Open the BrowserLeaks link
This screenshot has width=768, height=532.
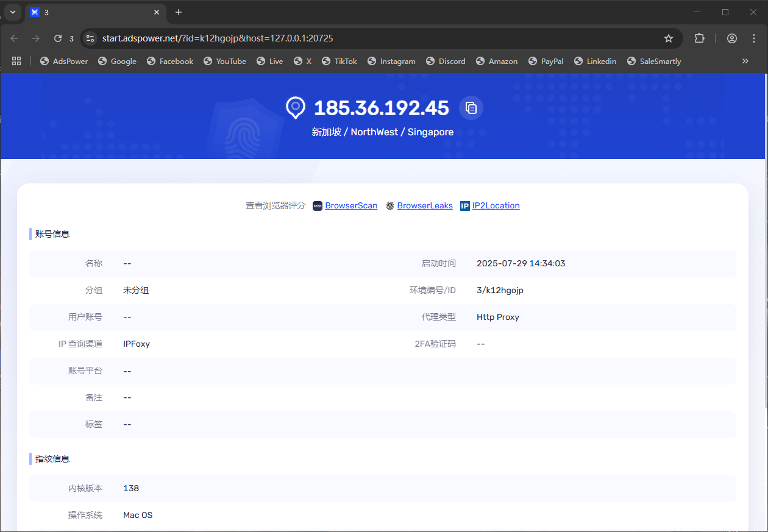coord(425,206)
